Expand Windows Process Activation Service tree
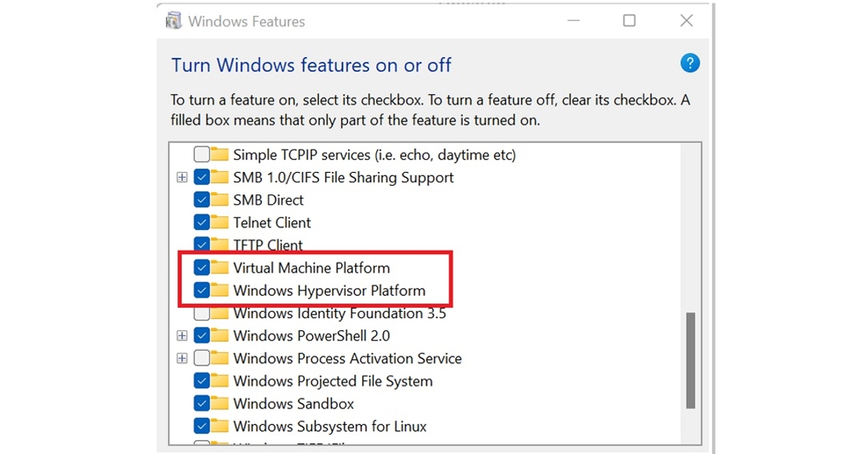 [x=182, y=359]
